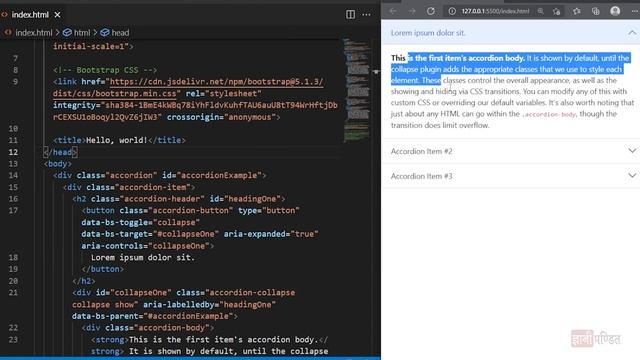The height and width of the screenshot is (360, 640).
Task: Click the chevron of Accordion Item #2
Action: tap(632, 151)
